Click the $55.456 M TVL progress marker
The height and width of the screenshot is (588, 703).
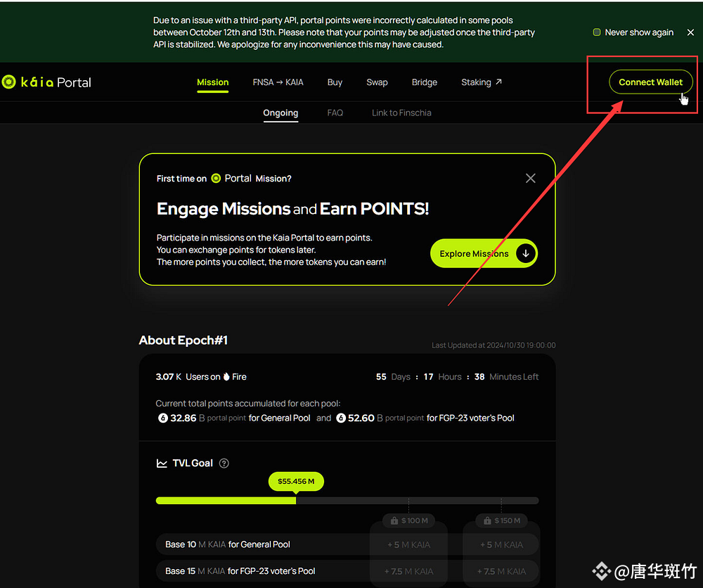[x=296, y=481]
